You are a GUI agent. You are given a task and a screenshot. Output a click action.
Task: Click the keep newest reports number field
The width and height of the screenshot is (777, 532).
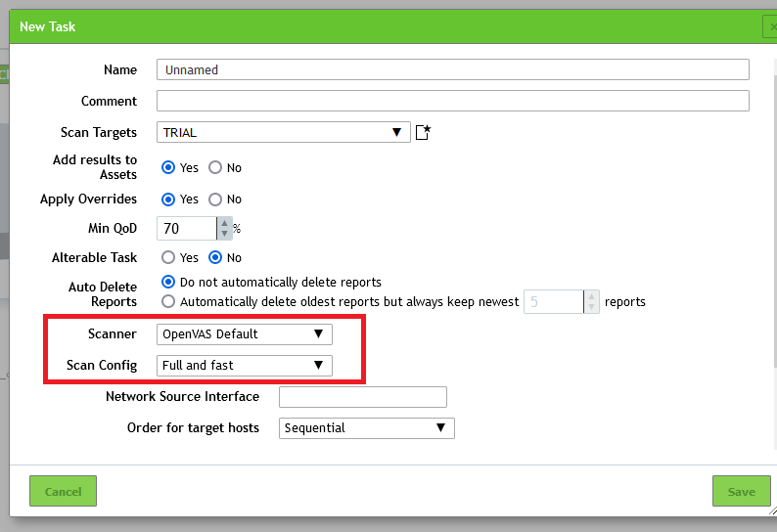click(554, 301)
